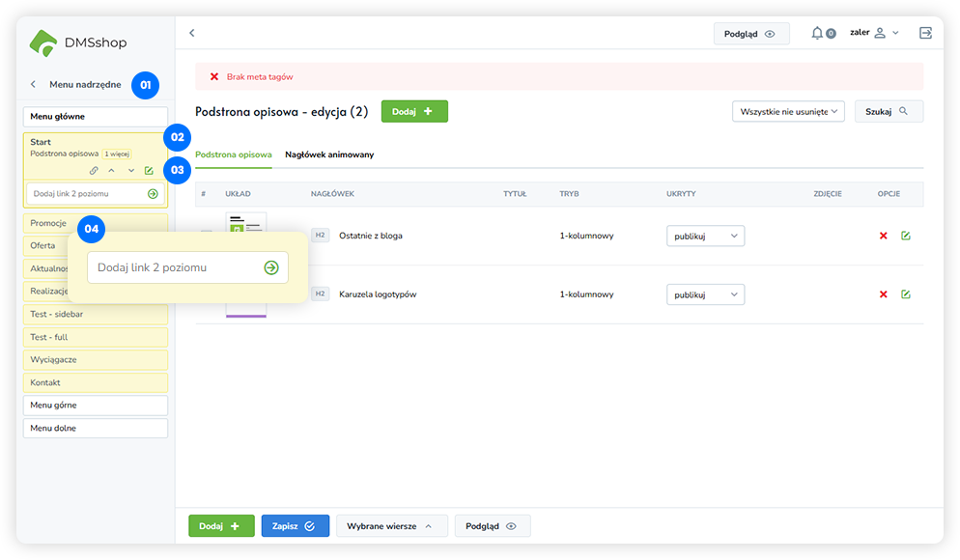Move the Start menu item up
The height and width of the screenshot is (560, 960).
pyautogui.click(x=111, y=171)
